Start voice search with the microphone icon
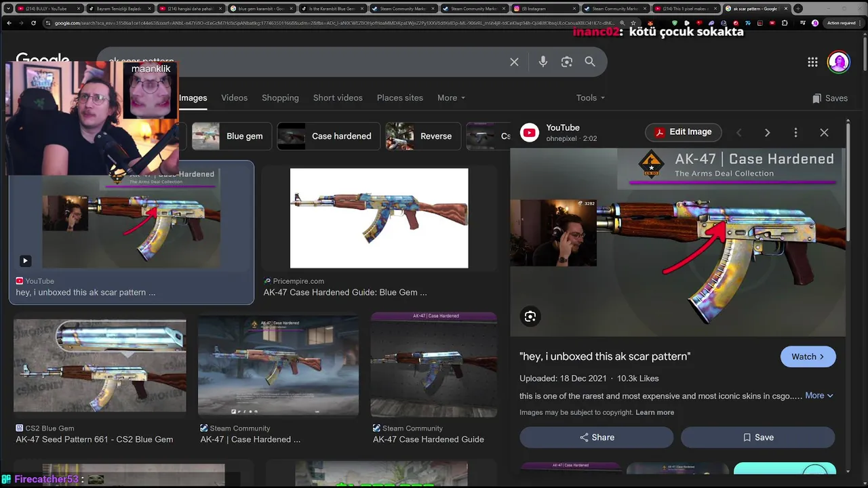The width and height of the screenshot is (868, 488). click(x=543, y=62)
